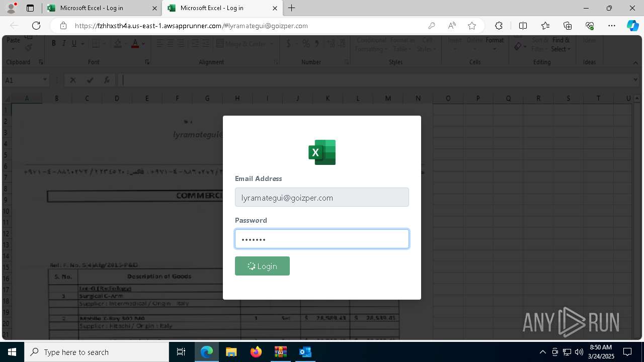
Task: Expand the formula bar chevron
Action: pyautogui.click(x=635, y=79)
